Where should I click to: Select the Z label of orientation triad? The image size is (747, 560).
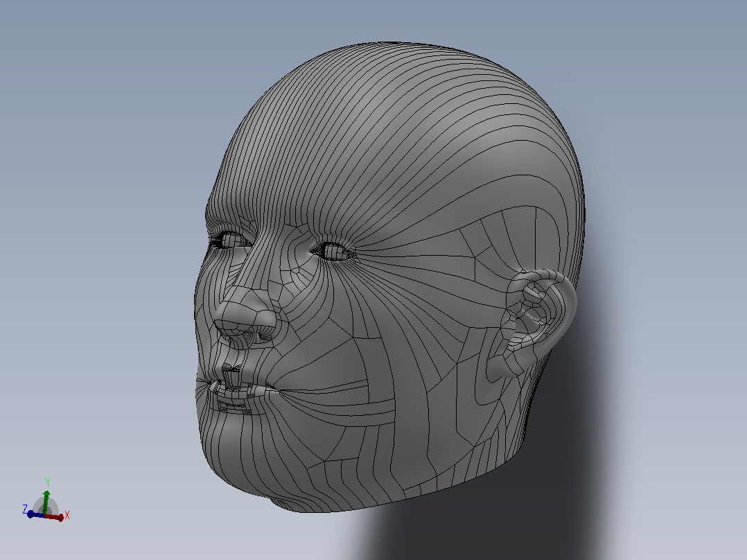point(25,509)
